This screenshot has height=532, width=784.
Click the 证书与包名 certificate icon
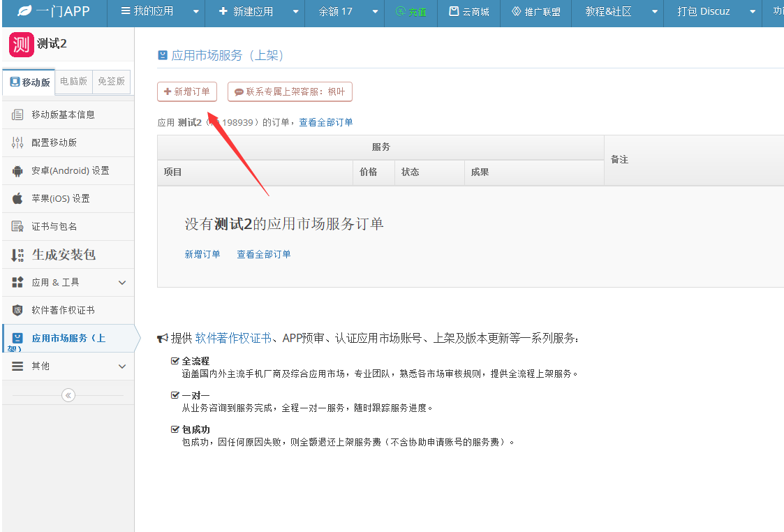17,226
